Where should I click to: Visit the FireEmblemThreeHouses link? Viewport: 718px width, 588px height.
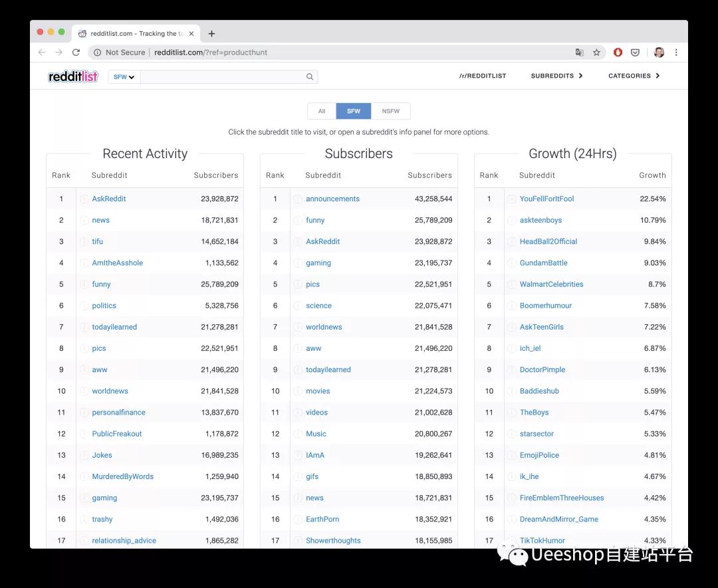pos(562,498)
